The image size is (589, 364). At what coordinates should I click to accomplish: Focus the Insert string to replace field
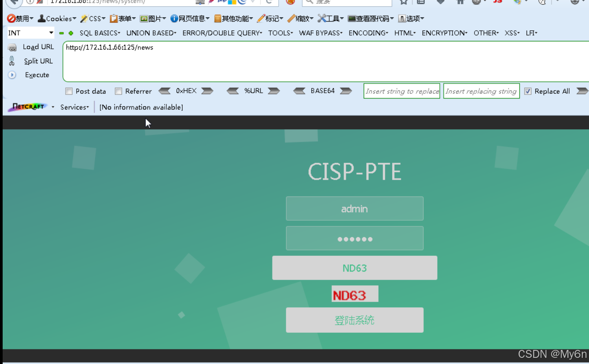pyautogui.click(x=402, y=91)
